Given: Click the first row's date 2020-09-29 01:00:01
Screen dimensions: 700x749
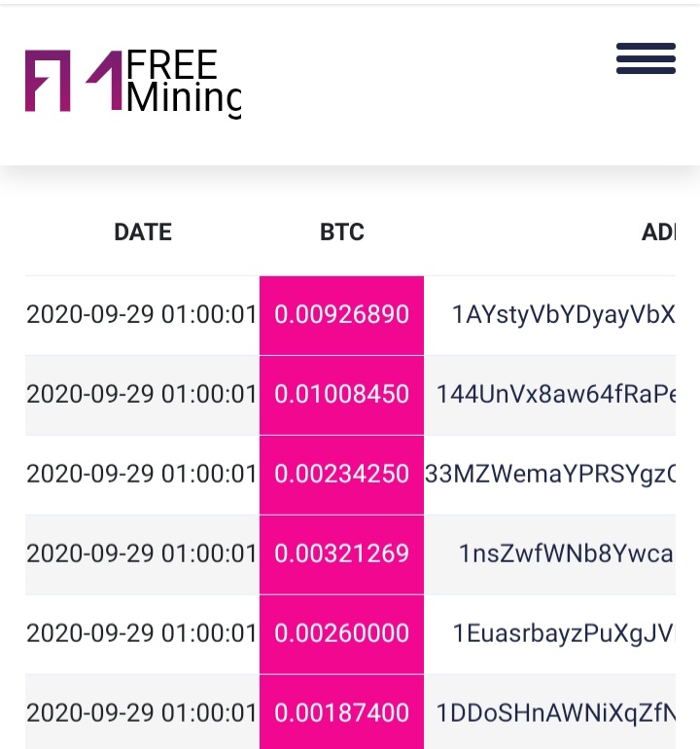Looking at the screenshot, I should tap(141, 315).
